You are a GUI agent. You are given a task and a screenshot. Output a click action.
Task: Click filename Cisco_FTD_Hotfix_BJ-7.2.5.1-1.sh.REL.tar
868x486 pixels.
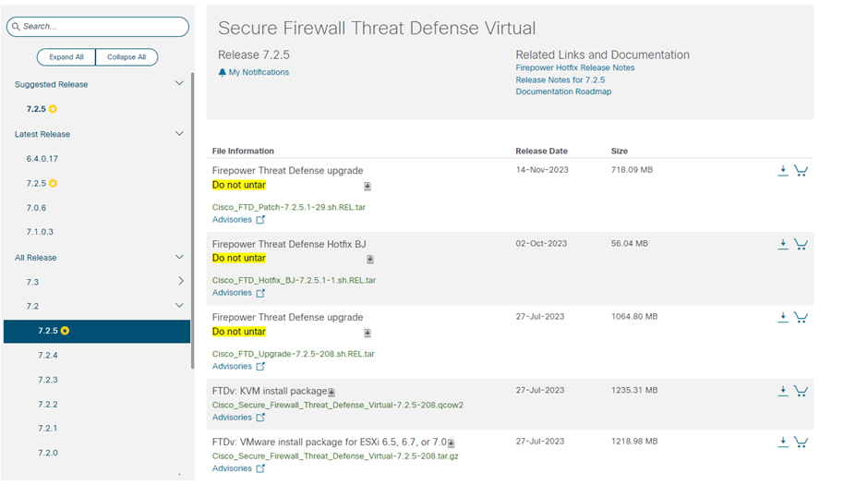(x=294, y=280)
